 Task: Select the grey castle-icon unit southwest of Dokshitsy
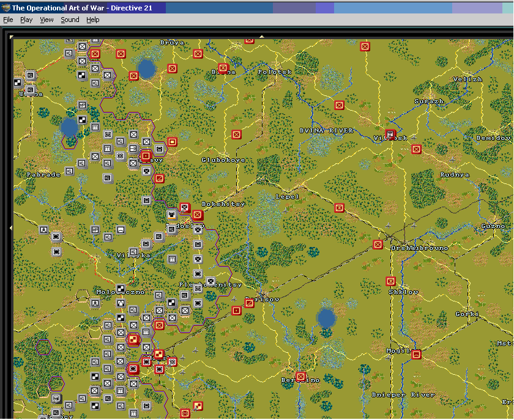pyautogui.click(x=172, y=215)
